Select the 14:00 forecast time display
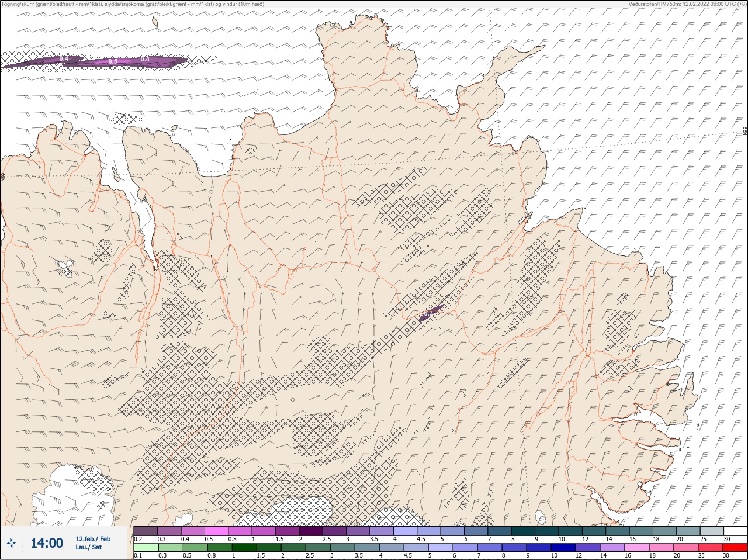 [x=47, y=543]
